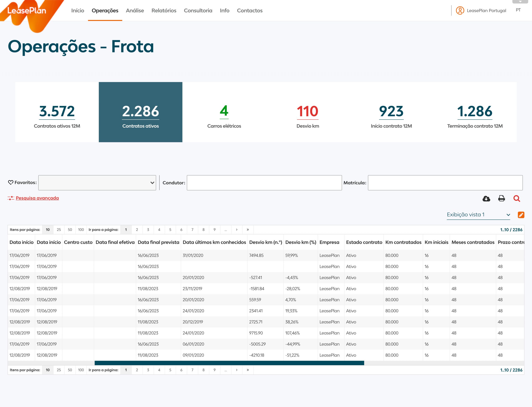Click the cloud download export icon
Viewport: 532px width, 407px height.
pos(486,199)
